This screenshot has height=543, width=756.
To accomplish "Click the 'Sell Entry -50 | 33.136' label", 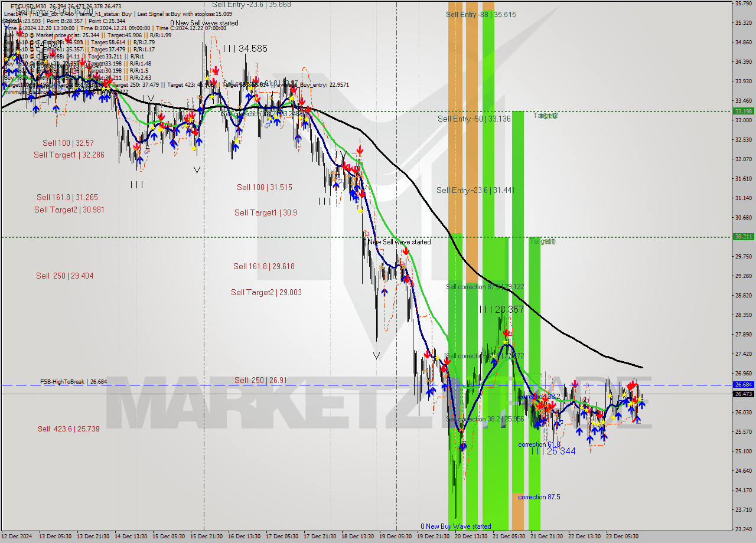I will [474, 119].
